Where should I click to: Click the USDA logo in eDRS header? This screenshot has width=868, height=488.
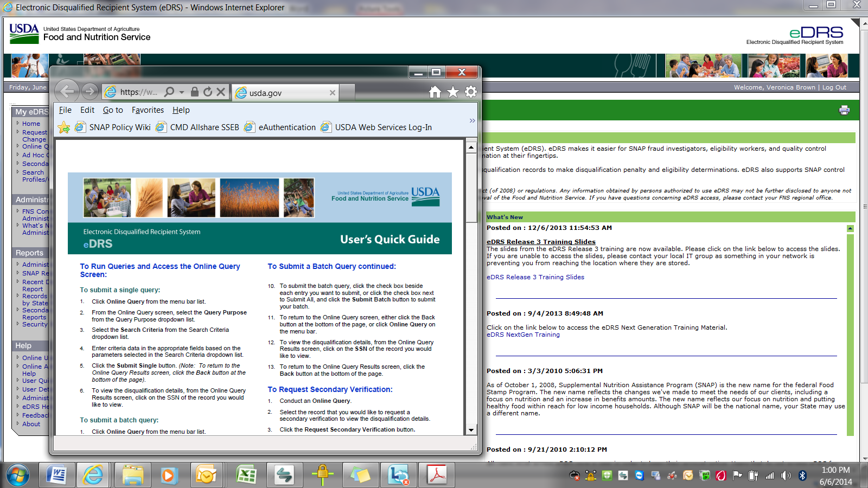(x=24, y=33)
